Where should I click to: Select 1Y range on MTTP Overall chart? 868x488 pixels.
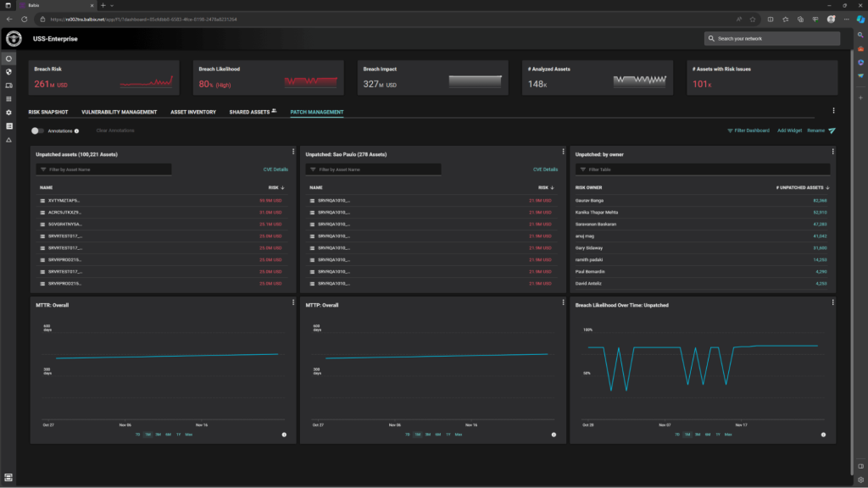pos(448,435)
